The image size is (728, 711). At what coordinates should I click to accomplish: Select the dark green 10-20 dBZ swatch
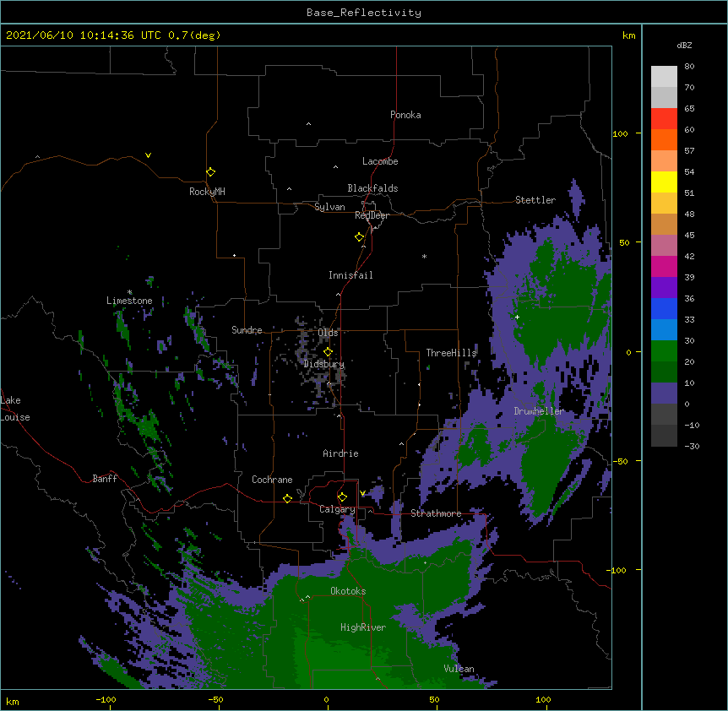664,372
